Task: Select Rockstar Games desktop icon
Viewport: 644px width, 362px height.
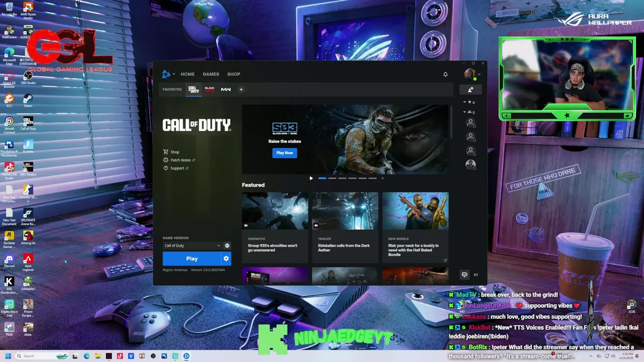Action: 9,239
